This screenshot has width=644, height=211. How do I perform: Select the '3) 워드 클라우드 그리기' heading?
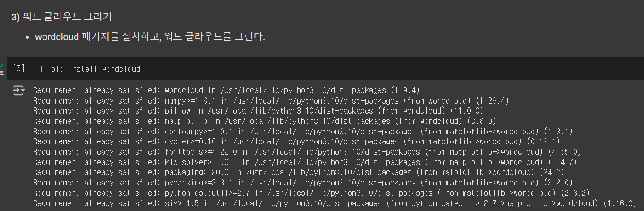pos(61,17)
